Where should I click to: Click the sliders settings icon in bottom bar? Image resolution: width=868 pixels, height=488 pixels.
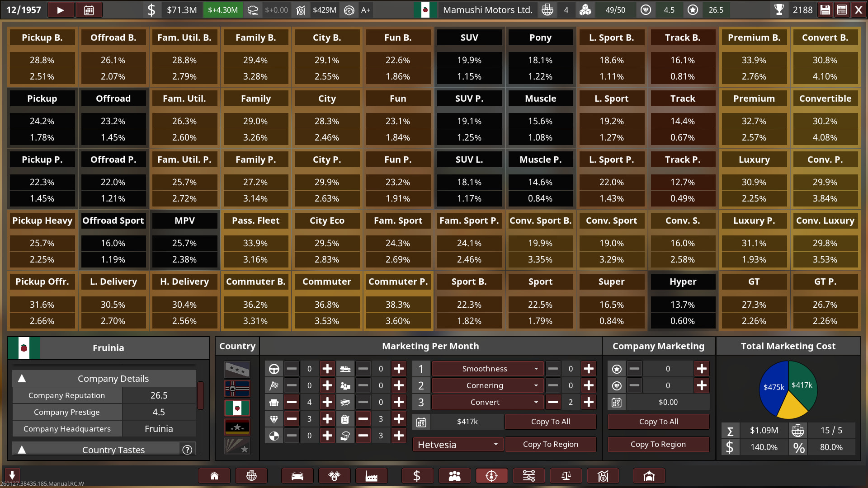point(528,476)
